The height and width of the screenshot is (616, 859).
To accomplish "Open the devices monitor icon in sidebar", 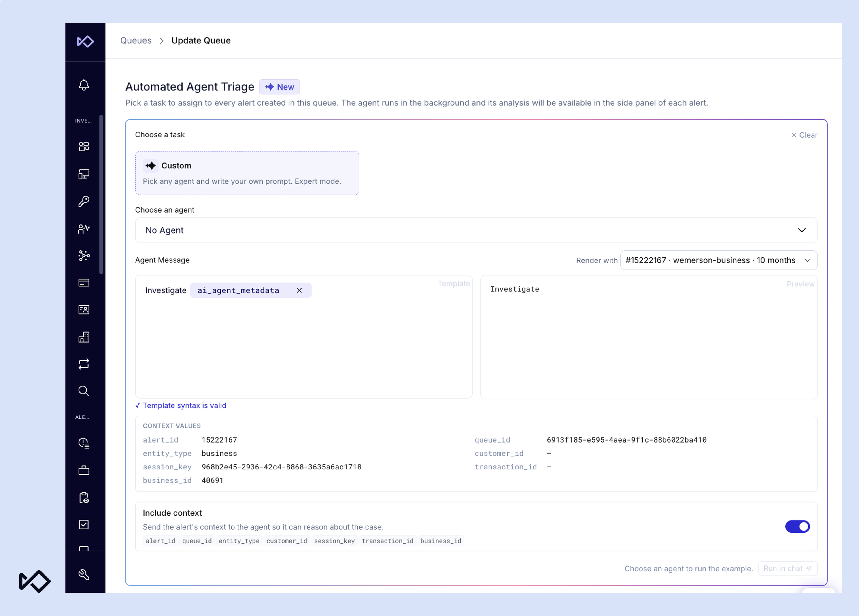I will click(x=84, y=174).
